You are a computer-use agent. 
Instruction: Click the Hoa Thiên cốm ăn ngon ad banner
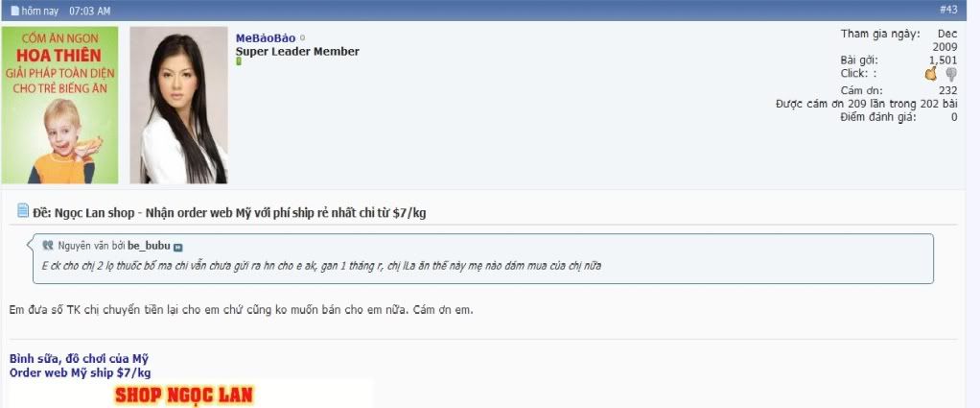pos(59,105)
